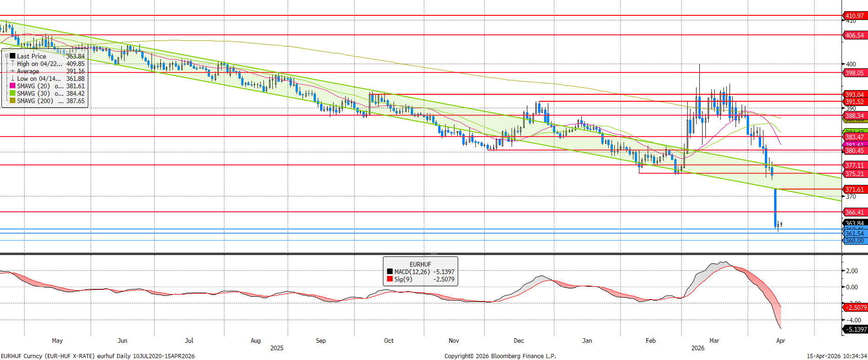The width and height of the screenshot is (868, 360).
Task: Click the 366.41 red price tag
Action: [855, 212]
